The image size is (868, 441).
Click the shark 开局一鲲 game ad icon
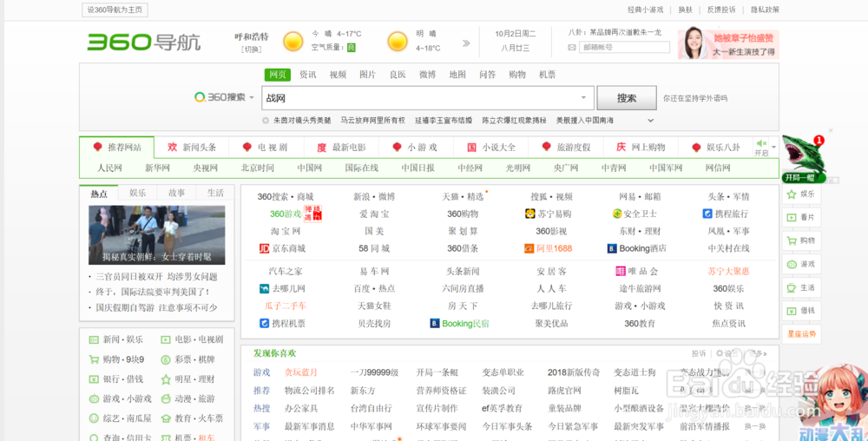pos(804,158)
